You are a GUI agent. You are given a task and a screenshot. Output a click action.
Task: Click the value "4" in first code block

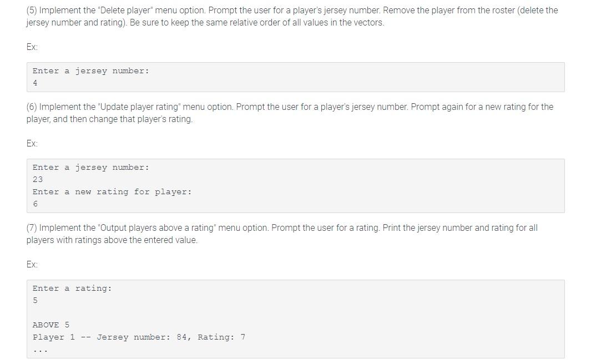(x=35, y=83)
